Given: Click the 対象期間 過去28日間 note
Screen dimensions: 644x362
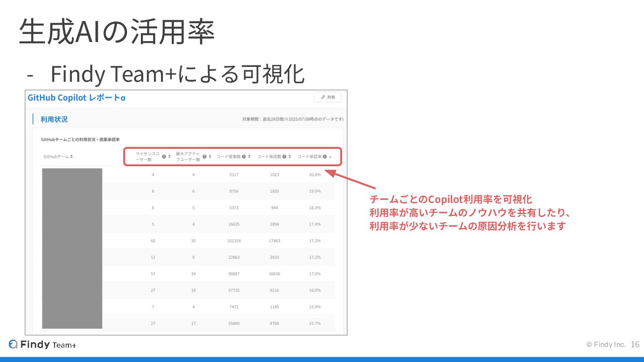Looking at the screenshot, I should click(x=293, y=119).
